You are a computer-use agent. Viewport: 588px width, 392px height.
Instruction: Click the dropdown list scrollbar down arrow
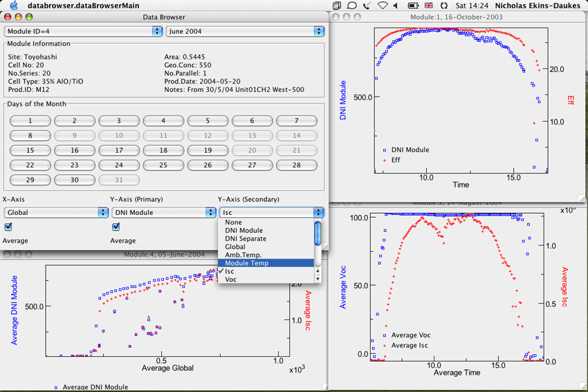pyautogui.click(x=318, y=279)
